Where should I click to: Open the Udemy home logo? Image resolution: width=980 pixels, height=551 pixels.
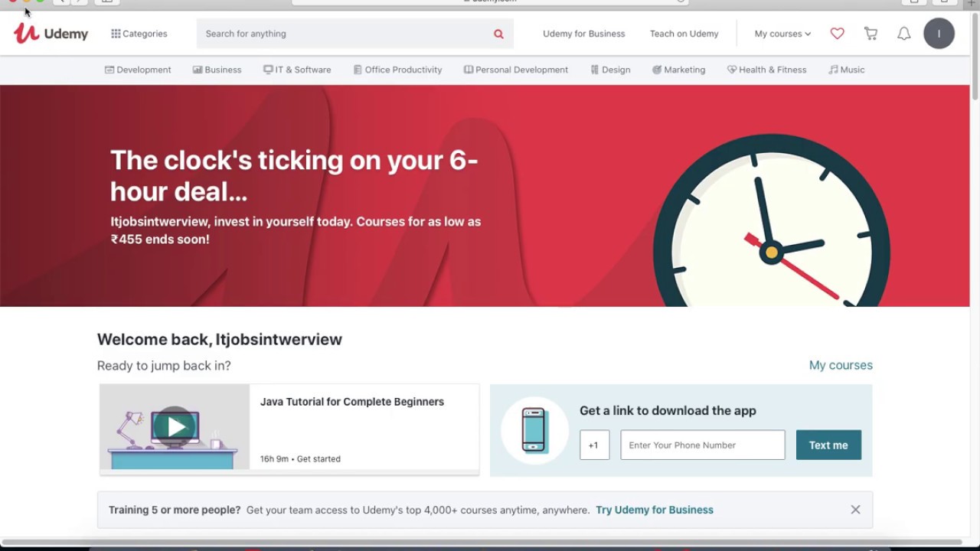click(x=51, y=34)
